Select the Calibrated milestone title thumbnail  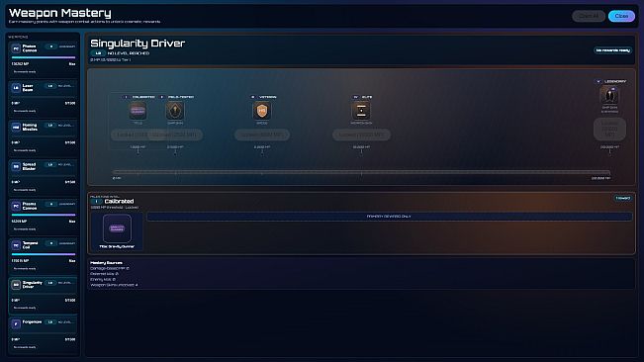(x=117, y=228)
